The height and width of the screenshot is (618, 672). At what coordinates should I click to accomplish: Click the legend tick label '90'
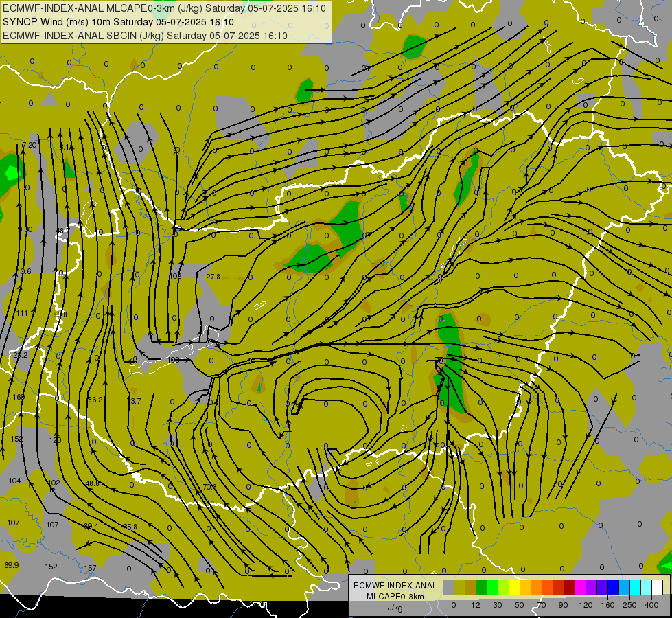click(x=563, y=605)
